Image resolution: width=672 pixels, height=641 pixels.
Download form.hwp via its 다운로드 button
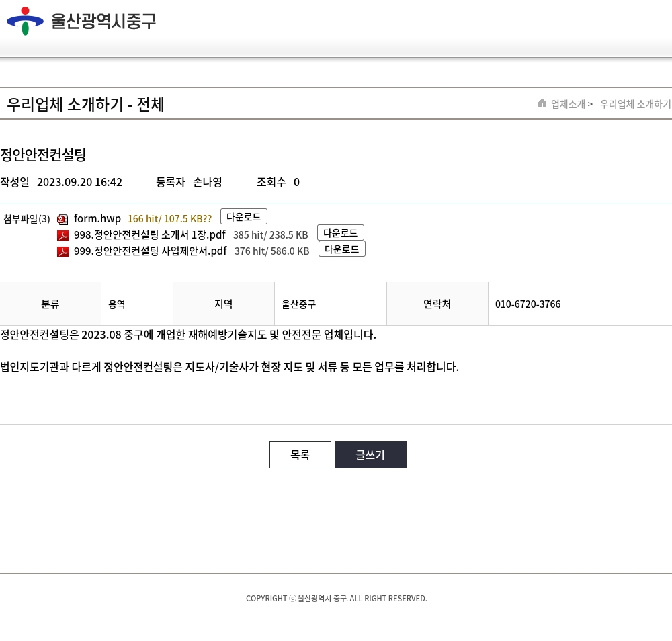click(x=244, y=216)
